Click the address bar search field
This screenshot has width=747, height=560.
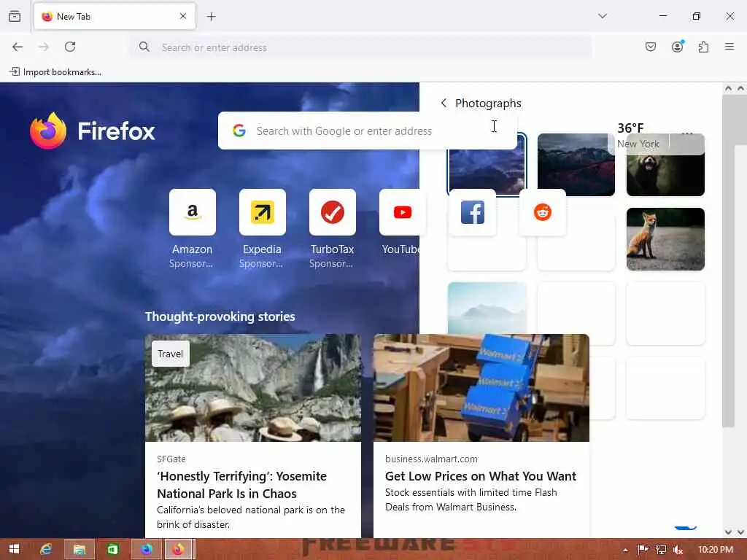point(362,47)
